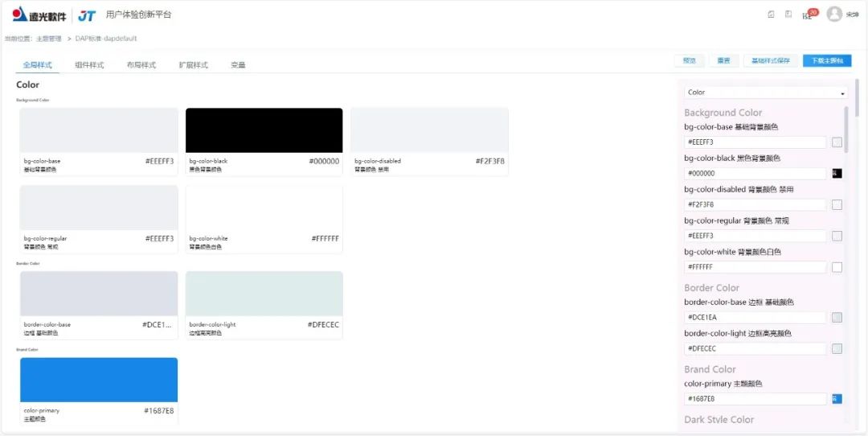Image resolution: width=868 pixels, height=436 pixels.
Task: Click the bg-color-base color picker square
Action: [x=837, y=142]
